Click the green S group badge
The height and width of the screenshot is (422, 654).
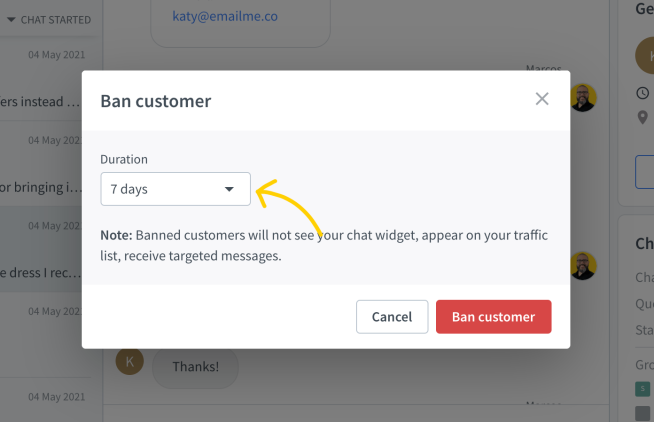pyautogui.click(x=642, y=389)
